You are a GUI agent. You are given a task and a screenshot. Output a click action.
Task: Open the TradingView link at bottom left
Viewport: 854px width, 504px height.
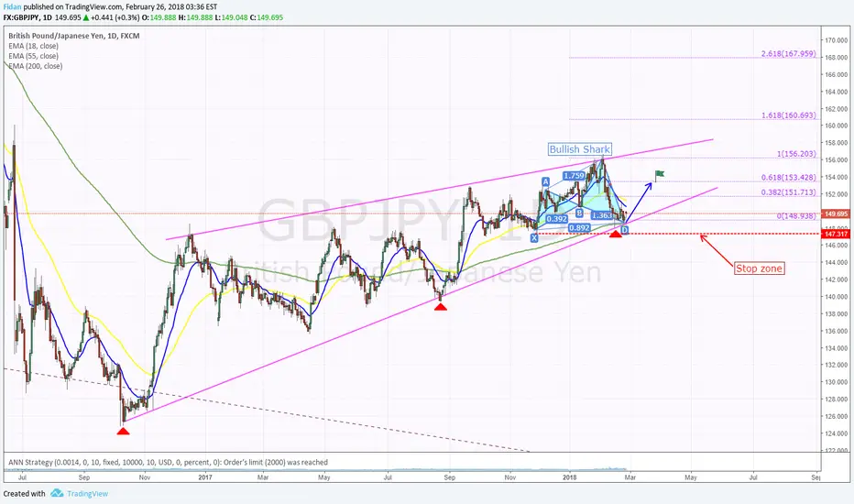tap(87, 494)
